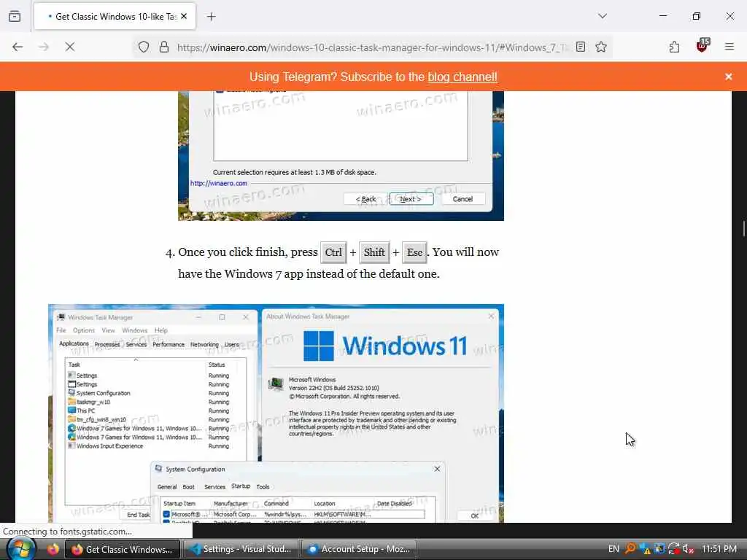Image resolution: width=747 pixels, height=560 pixels.
Task: Open the tracking protection shield icon
Action: 144,47
